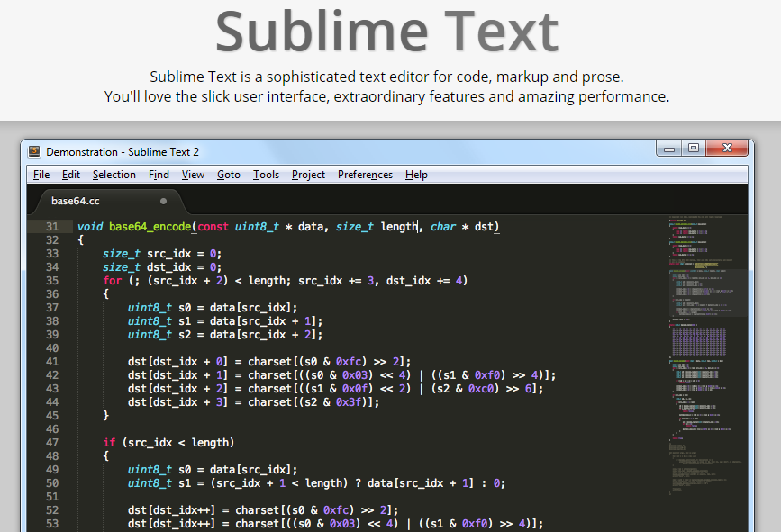781x532 pixels.
Task: Close the Demonstration window
Action: click(727, 149)
